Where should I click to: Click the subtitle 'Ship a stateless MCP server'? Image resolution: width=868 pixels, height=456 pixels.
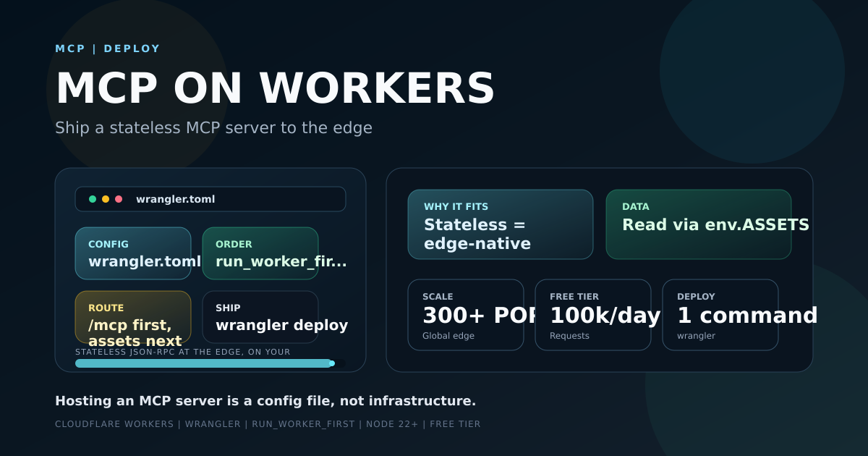[x=213, y=128]
